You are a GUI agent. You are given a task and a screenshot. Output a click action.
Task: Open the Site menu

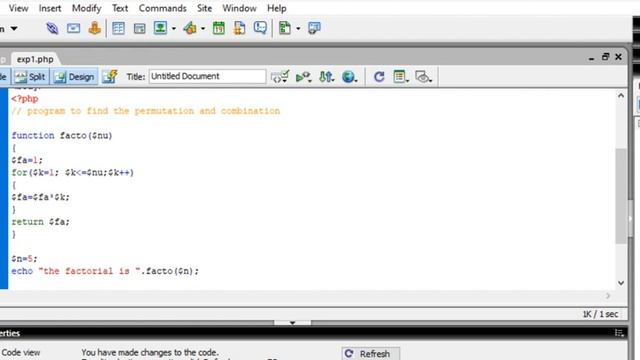[204, 8]
